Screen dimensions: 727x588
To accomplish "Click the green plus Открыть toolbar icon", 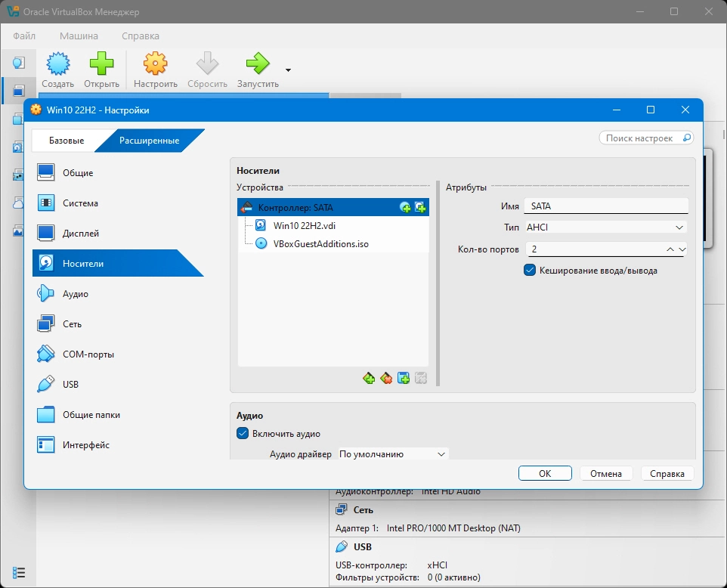I will [x=101, y=63].
